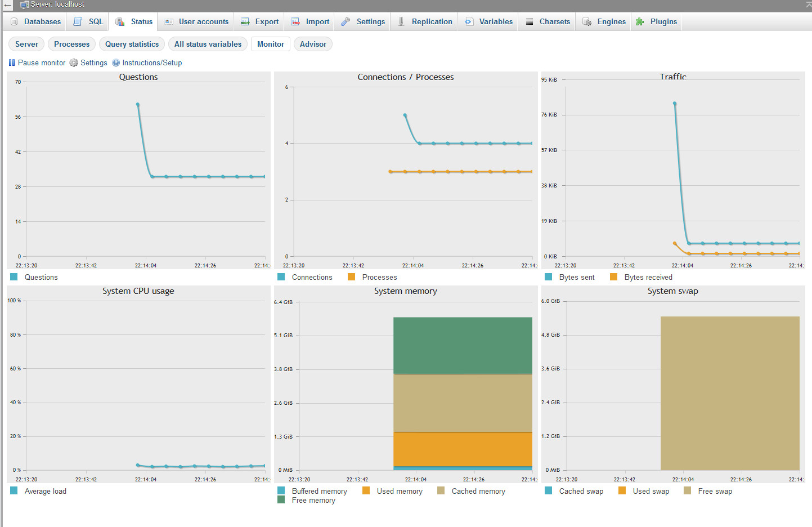Click the Export tab icon
The width and height of the screenshot is (812, 527).
[245, 21]
